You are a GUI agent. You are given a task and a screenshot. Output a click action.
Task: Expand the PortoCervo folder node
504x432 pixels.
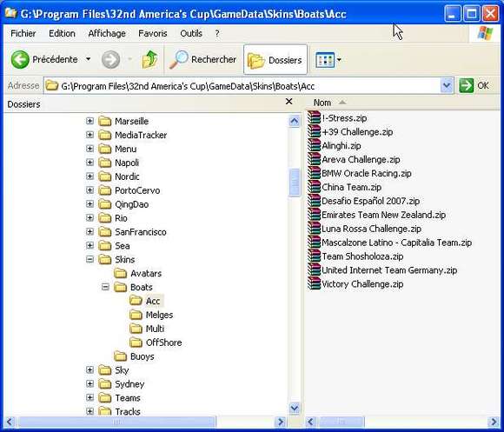90,190
